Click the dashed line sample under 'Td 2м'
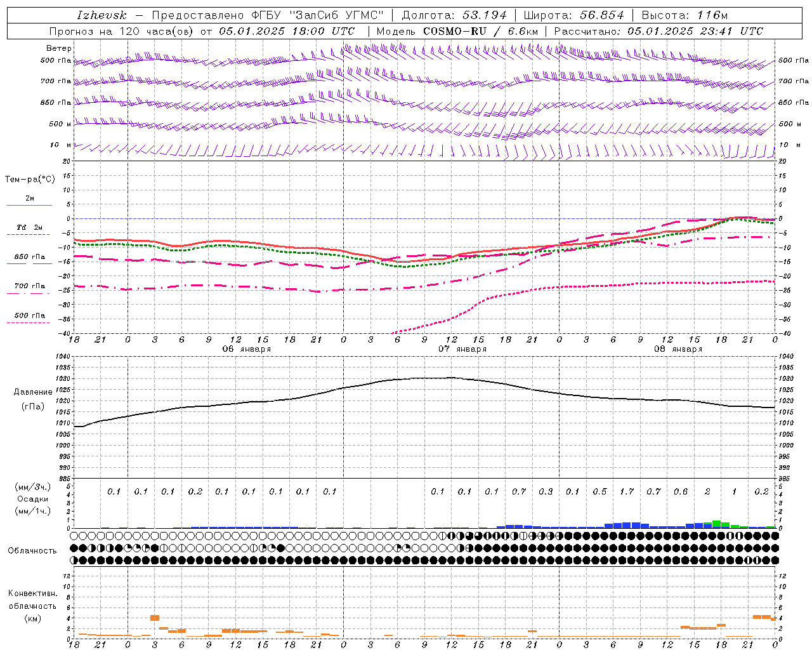812x650 pixels. pyautogui.click(x=29, y=235)
